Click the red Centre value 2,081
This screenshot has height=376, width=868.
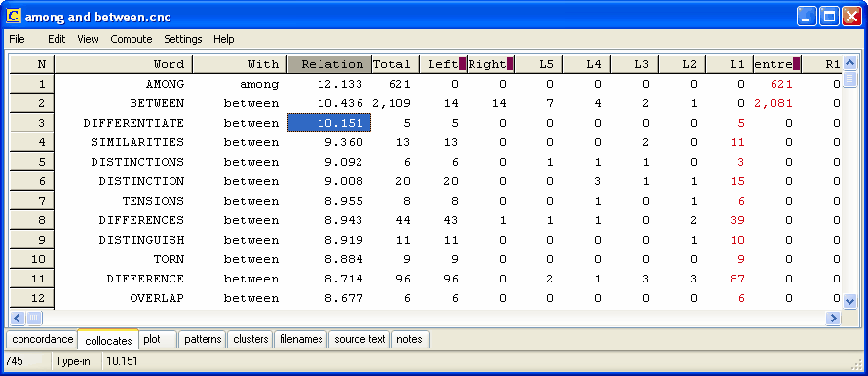(774, 103)
